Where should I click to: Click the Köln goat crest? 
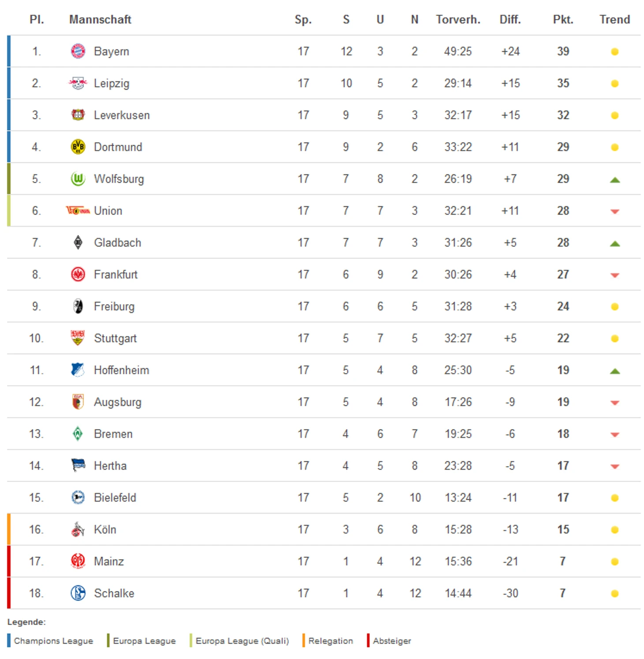(x=78, y=529)
